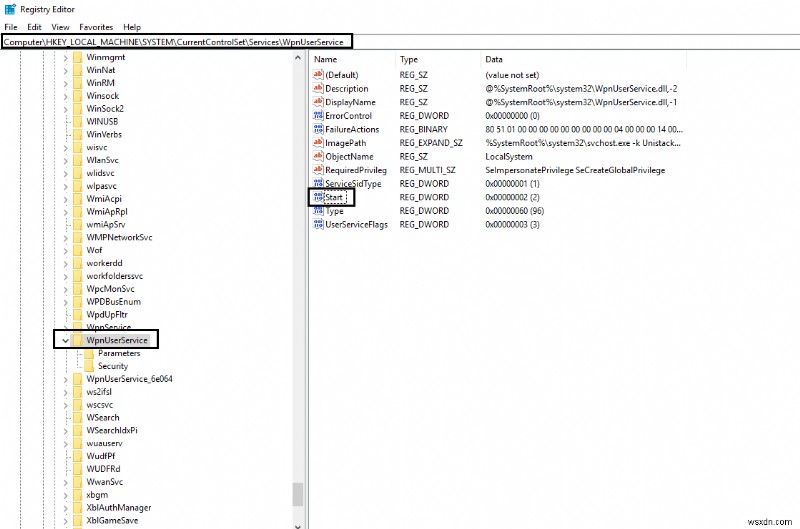The height and width of the screenshot is (529, 800).
Task: Click the XblAuthManager folder icon
Action: [78, 508]
